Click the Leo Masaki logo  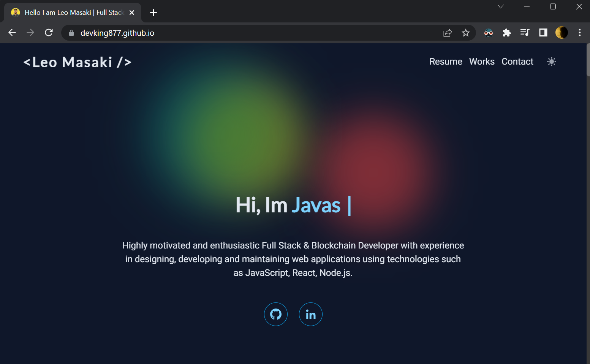tap(77, 62)
